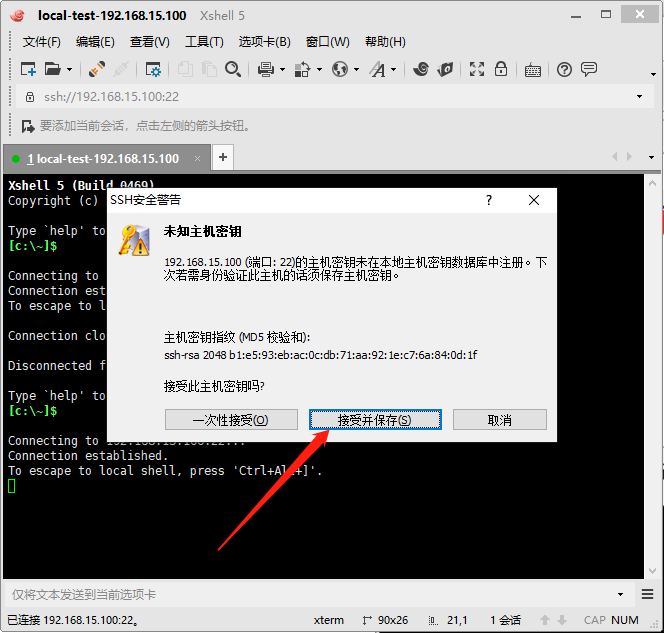Viewport: 664px width, 633px height.
Task: Expand the compose bar dropdown arrow
Action: (620, 594)
